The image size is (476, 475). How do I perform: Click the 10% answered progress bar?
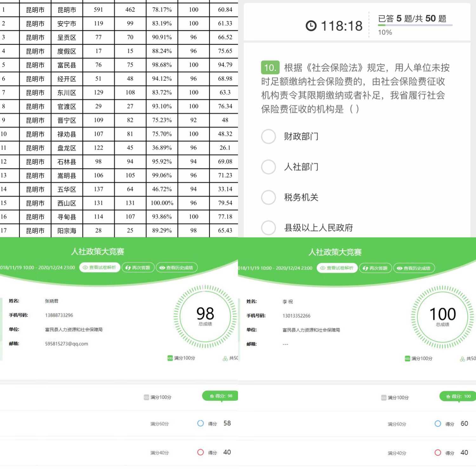415,25
